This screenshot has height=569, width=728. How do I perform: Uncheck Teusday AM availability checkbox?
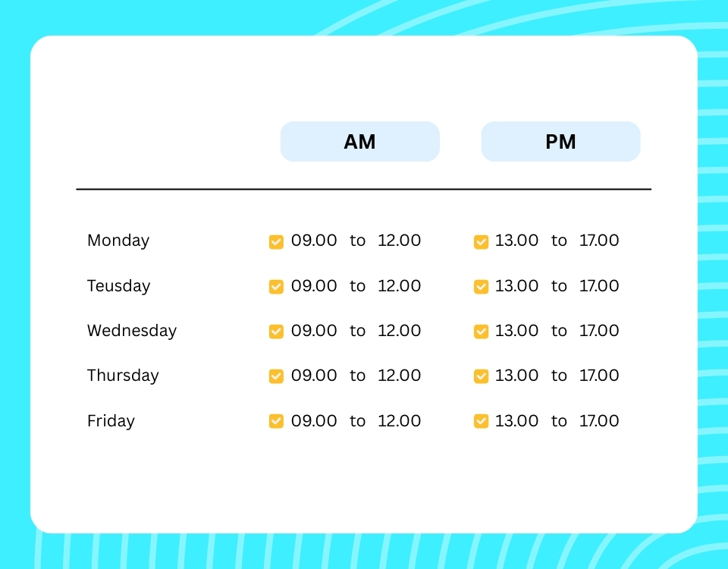(276, 287)
